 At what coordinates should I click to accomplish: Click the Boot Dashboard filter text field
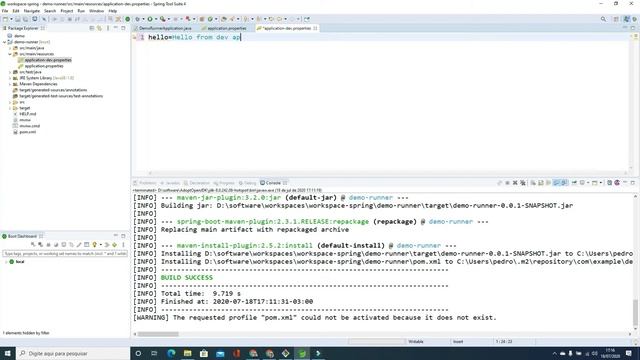coord(65,253)
